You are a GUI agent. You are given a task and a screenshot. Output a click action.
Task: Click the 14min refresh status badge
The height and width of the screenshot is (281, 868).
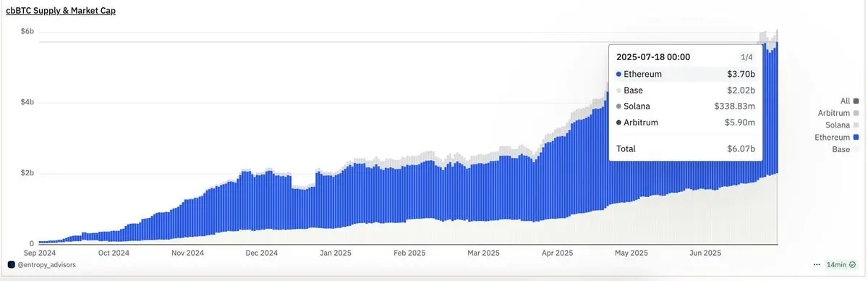coord(841,265)
